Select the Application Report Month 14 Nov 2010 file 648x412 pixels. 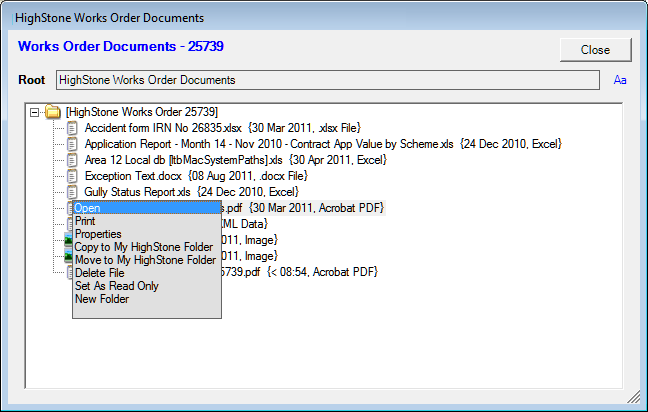[x=323, y=144]
